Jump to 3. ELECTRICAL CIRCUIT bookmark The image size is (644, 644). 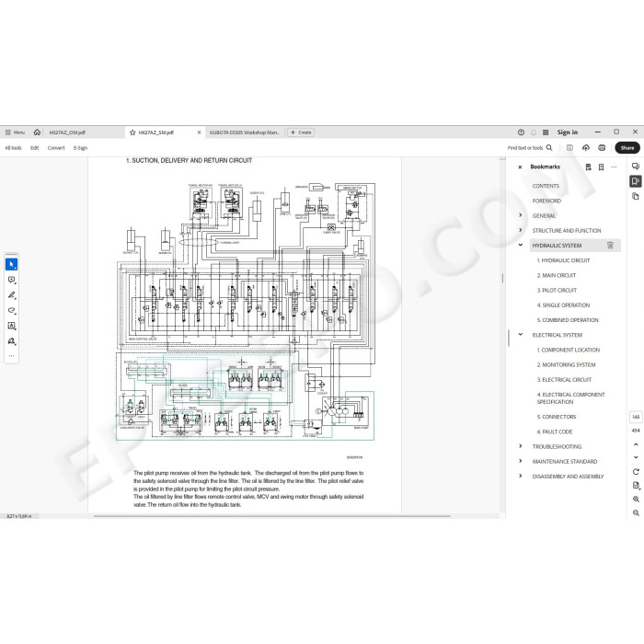click(x=564, y=379)
